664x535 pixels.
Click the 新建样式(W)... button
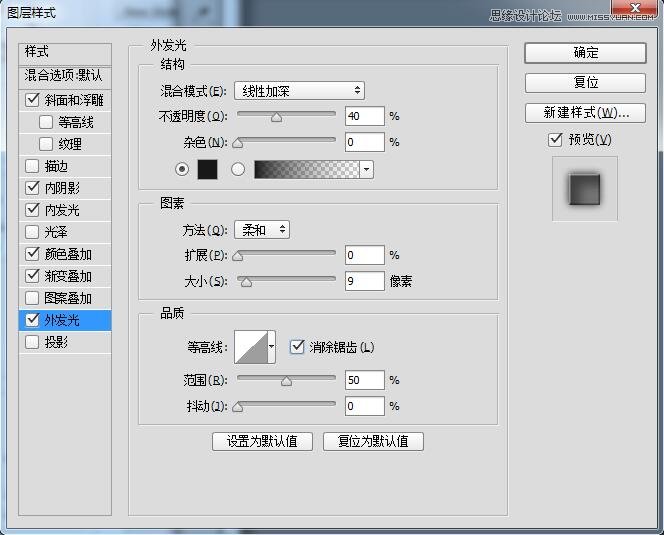[x=585, y=113]
